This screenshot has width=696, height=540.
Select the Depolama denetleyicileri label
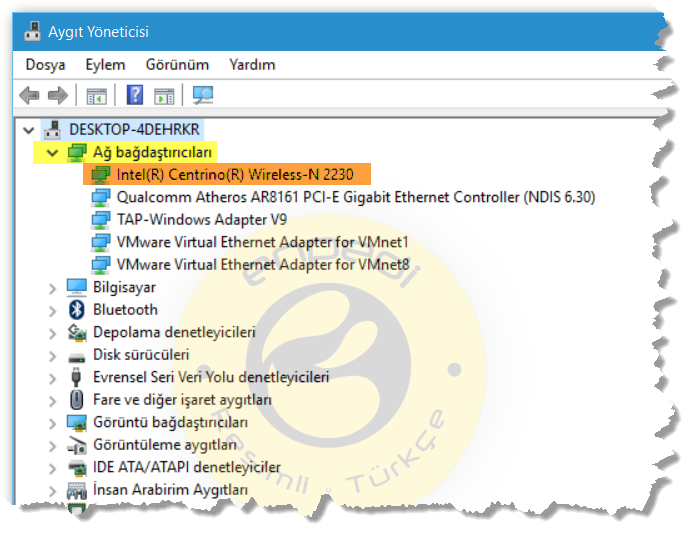(x=174, y=332)
